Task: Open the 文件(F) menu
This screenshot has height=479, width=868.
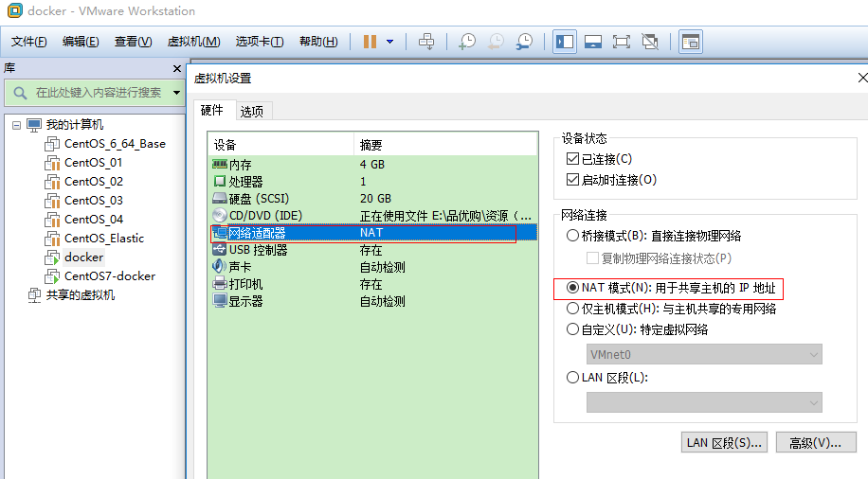Action: pos(28,42)
